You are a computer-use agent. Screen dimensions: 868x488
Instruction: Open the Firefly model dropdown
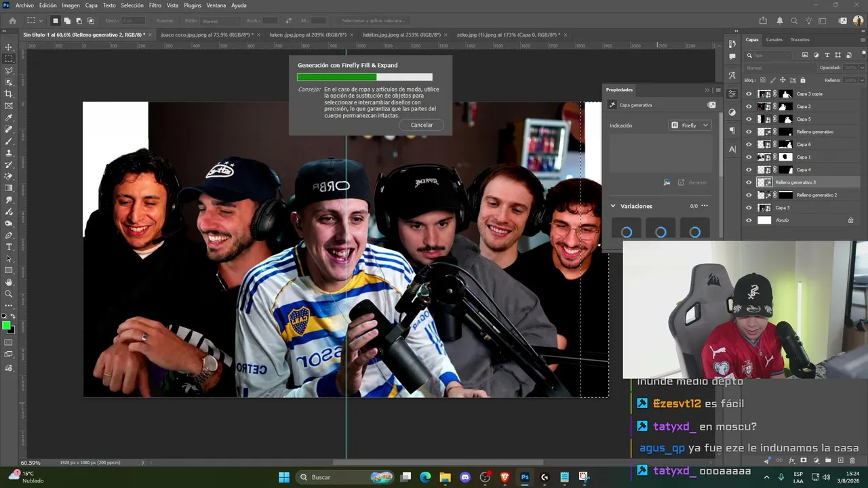(x=690, y=125)
